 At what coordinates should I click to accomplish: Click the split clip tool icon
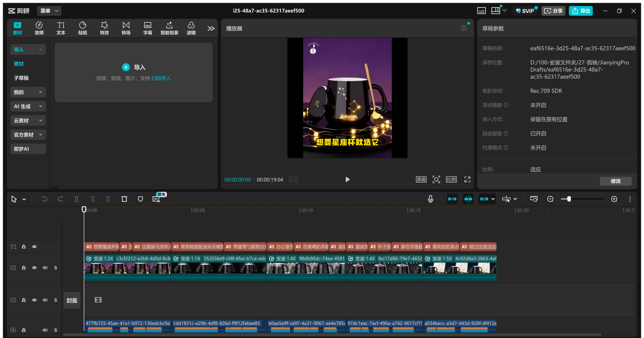(x=76, y=199)
